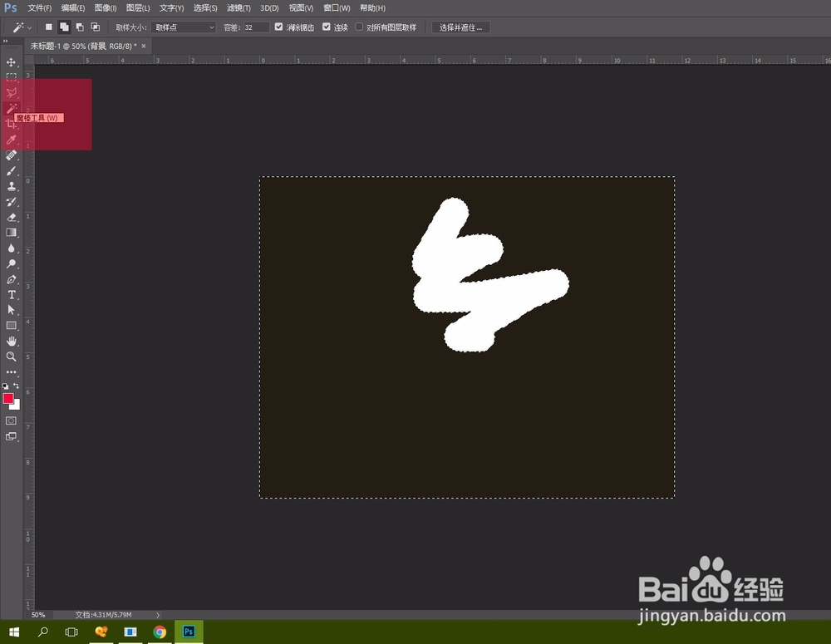Select the History Brush tool
This screenshot has height=644, width=831.
(11, 201)
